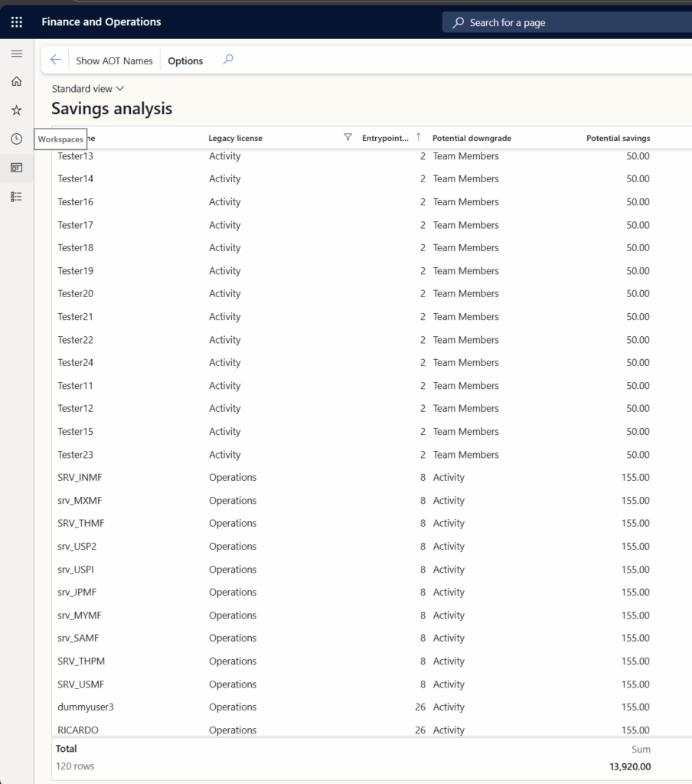Click the Legacy license filter icon

pyautogui.click(x=348, y=138)
